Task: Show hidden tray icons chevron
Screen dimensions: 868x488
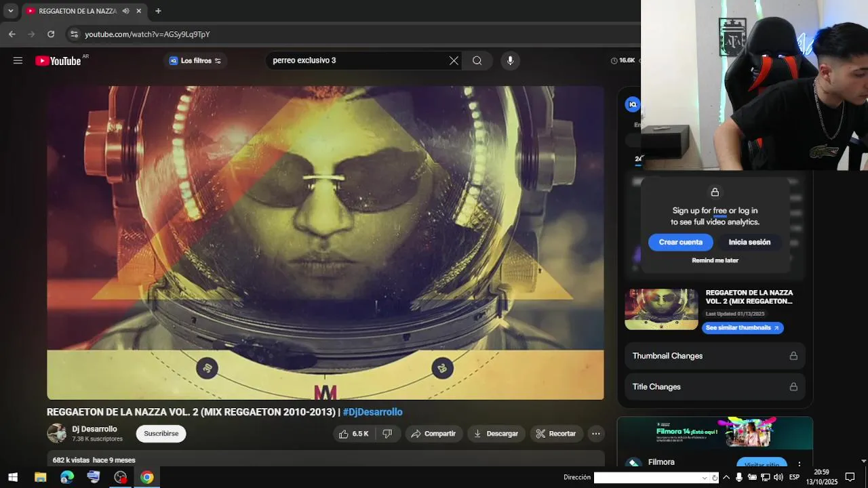Action: [726, 477]
